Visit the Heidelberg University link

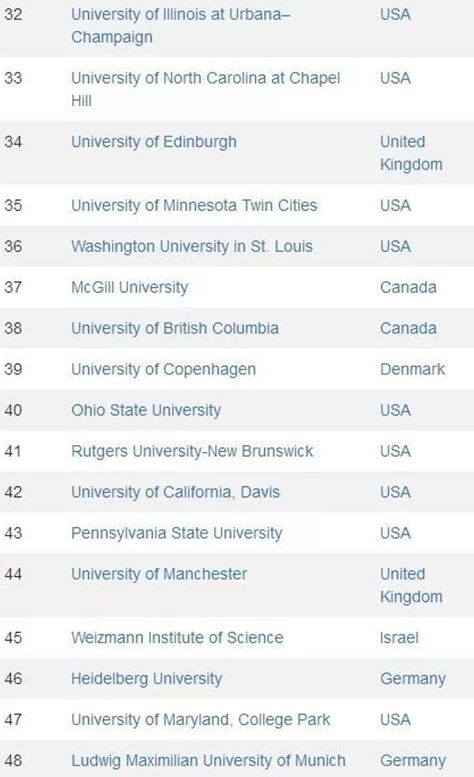point(147,679)
